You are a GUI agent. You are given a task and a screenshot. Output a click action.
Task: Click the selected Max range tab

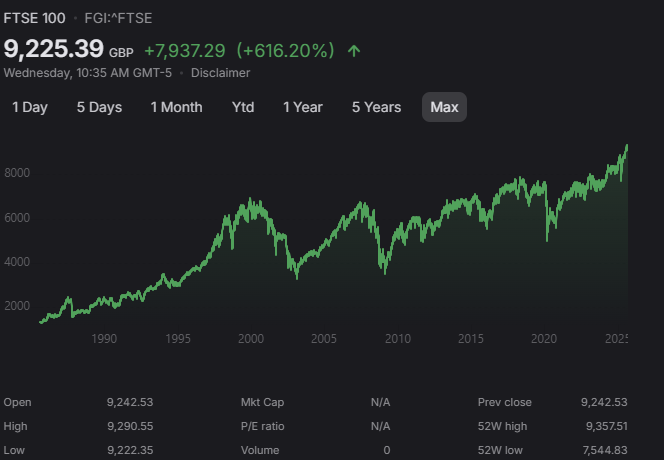click(x=444, y=107)
